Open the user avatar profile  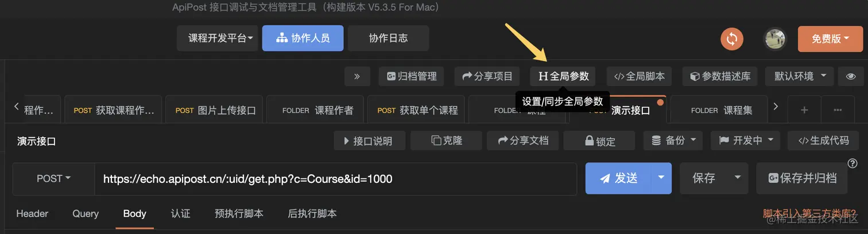pos(774,39)
